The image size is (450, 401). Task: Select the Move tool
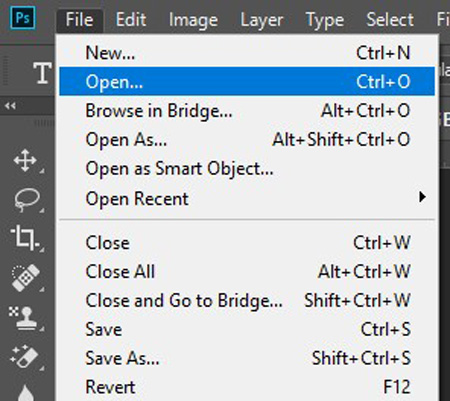tap(25, 161)
